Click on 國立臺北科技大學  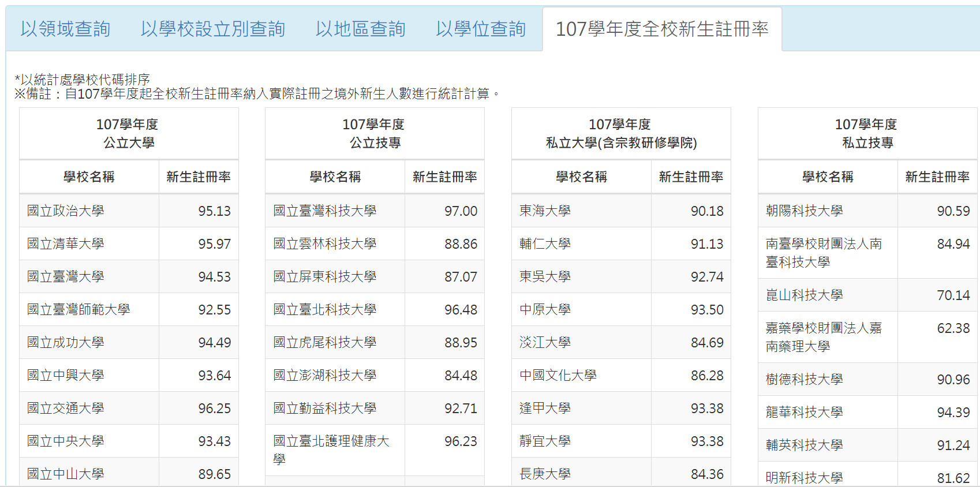point(325,309)
